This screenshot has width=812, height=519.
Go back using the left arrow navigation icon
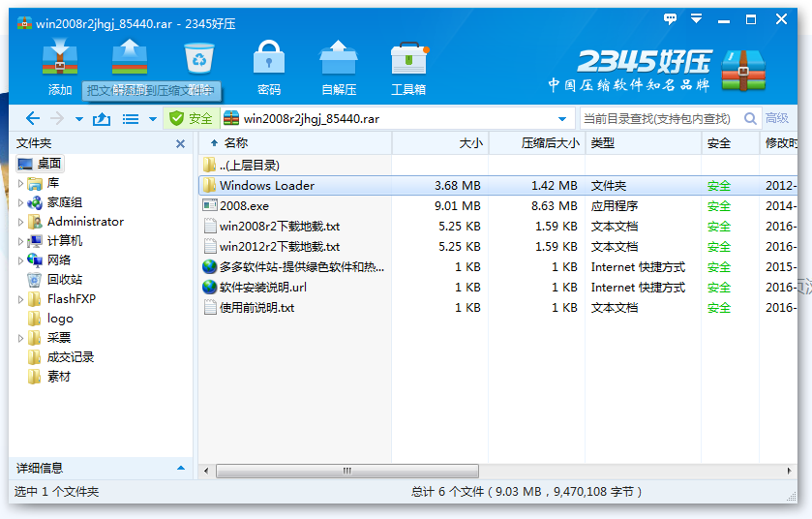pyautogui.click(x=32, y=119)
